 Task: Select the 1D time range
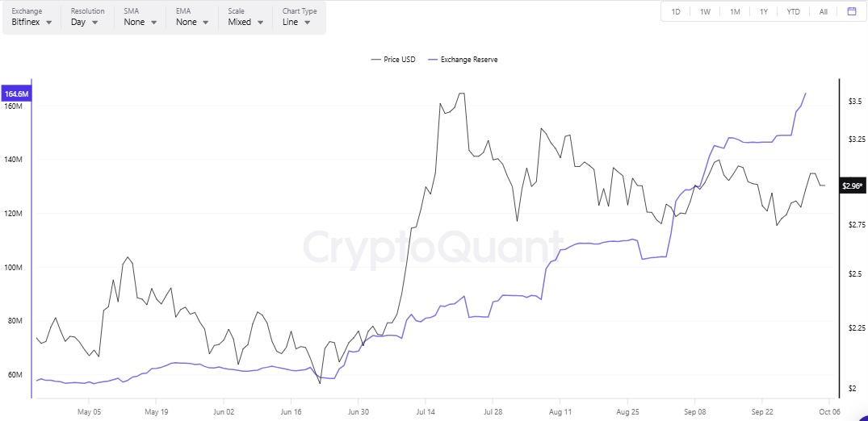pyautogui.click(x=676, y=11)
